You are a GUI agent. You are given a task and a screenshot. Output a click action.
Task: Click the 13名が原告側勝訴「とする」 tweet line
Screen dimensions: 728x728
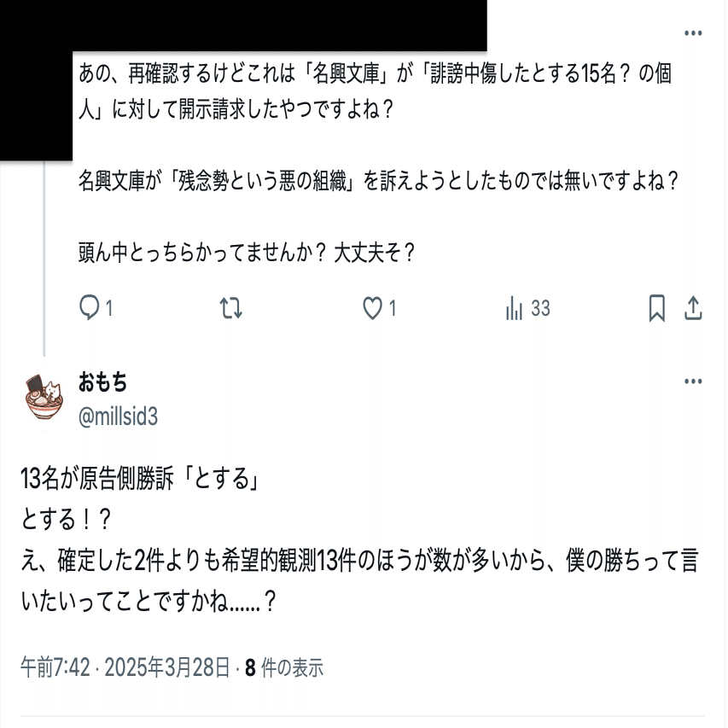coord(140,478)
